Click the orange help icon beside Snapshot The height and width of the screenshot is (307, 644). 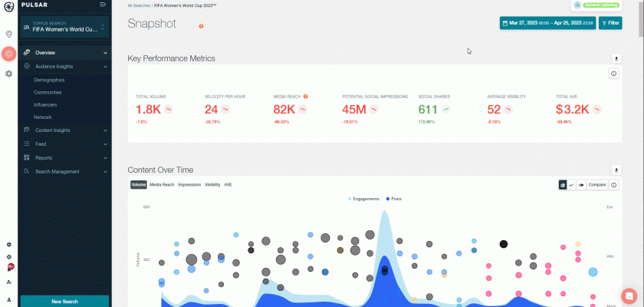tap(201, 26)
